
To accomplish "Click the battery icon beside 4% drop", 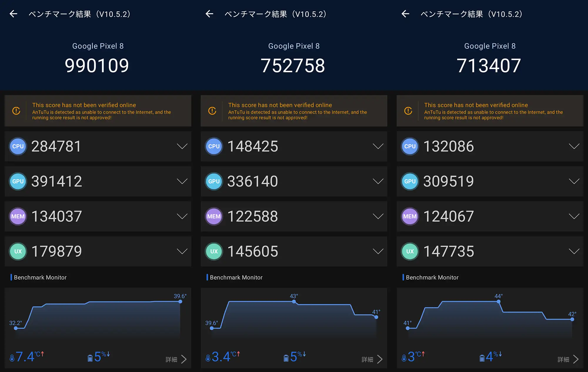I will (x=482, y=358).
